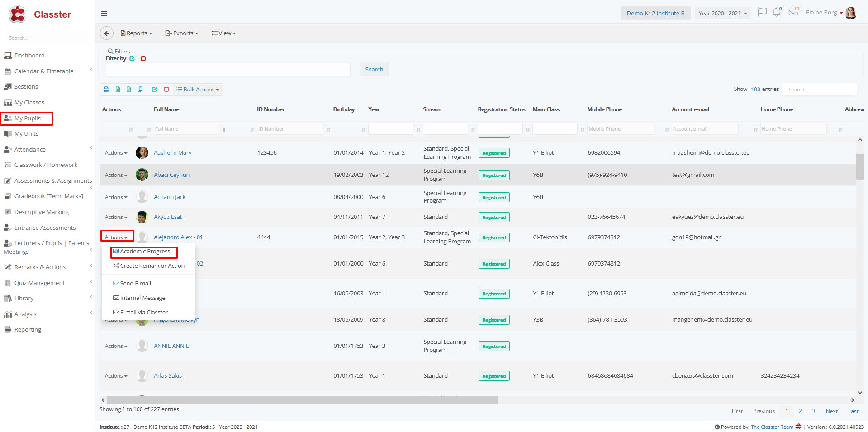
Task: Open Sessions in the sidebar
Action: (x=26, y=87)
